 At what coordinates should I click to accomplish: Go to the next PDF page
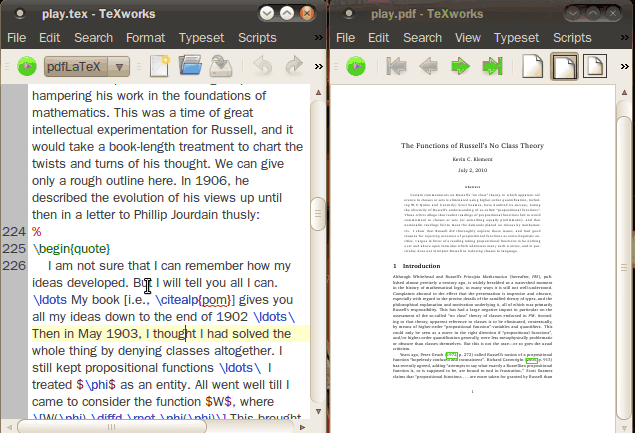pyautogui.click(x=460, y=67)
